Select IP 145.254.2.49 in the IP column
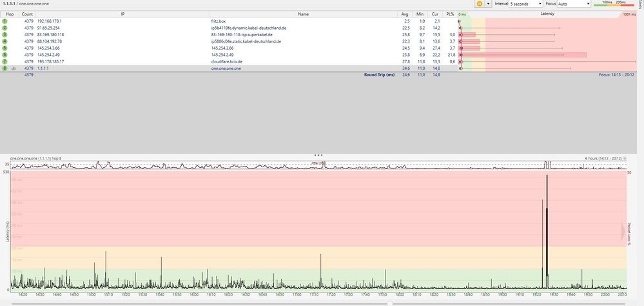644x306 pixels. [x=48, y=55]
